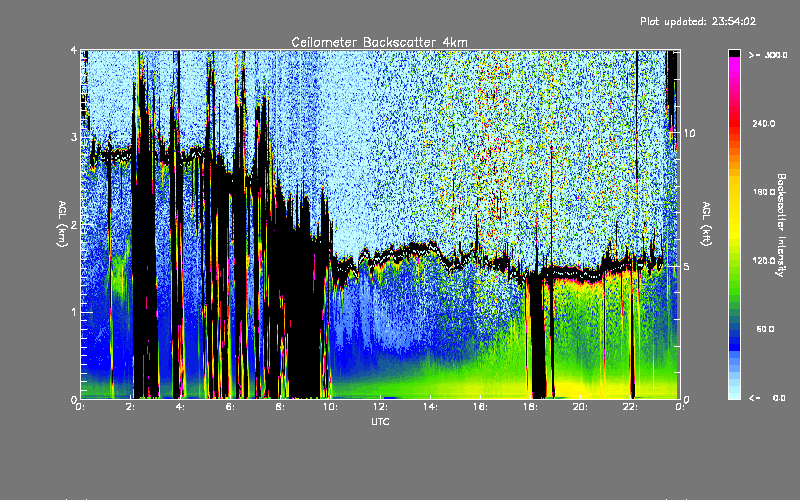Viewport: 800px width, 500px height.
Task: Click the 'Backscatter Intensity' colorbar label
Action: coord(781,225)
